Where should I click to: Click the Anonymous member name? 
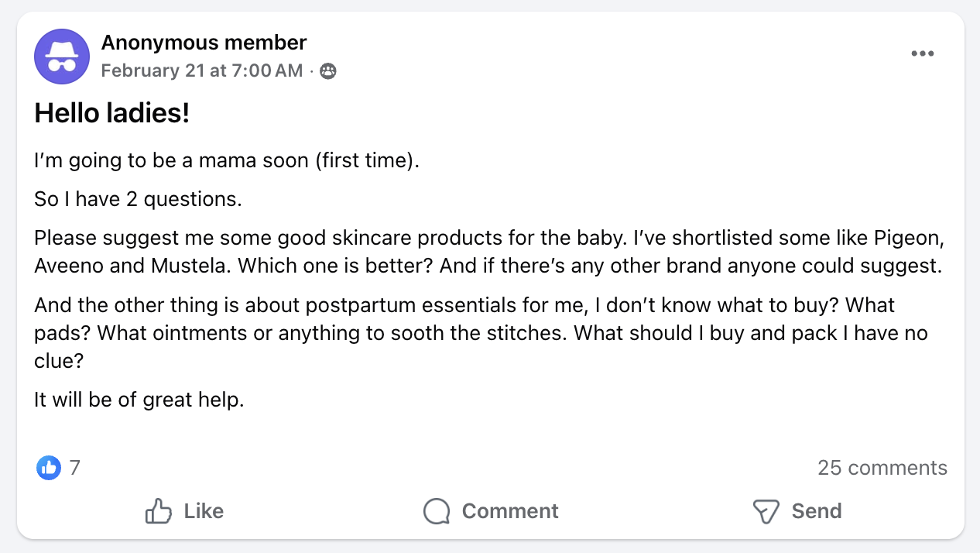pos(204,43)
